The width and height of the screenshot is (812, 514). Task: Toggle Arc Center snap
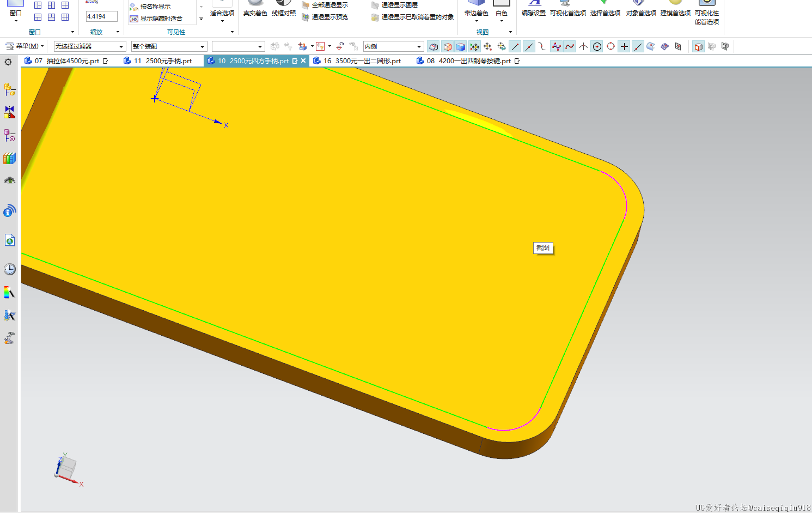click(x=597, y=46)
